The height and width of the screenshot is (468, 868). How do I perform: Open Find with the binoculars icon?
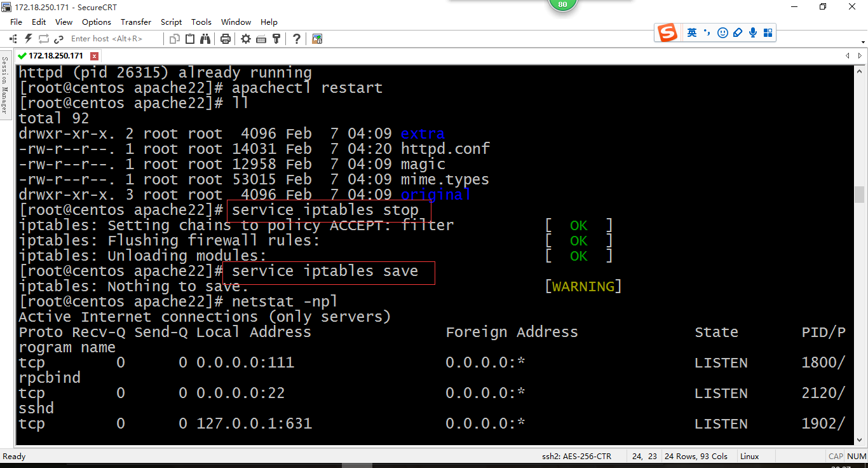coord(205,39)
